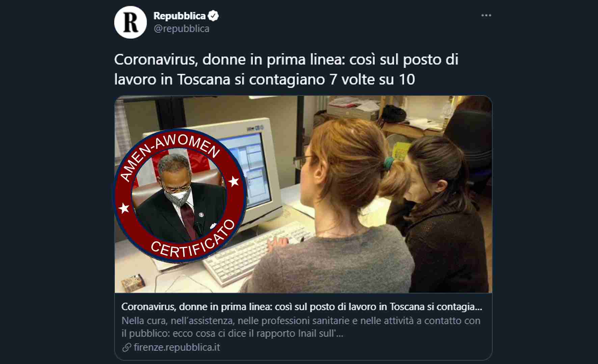Click the left white star on stamp
The image size is (598, 364).
pyautogui.click(x=124, y=208)
